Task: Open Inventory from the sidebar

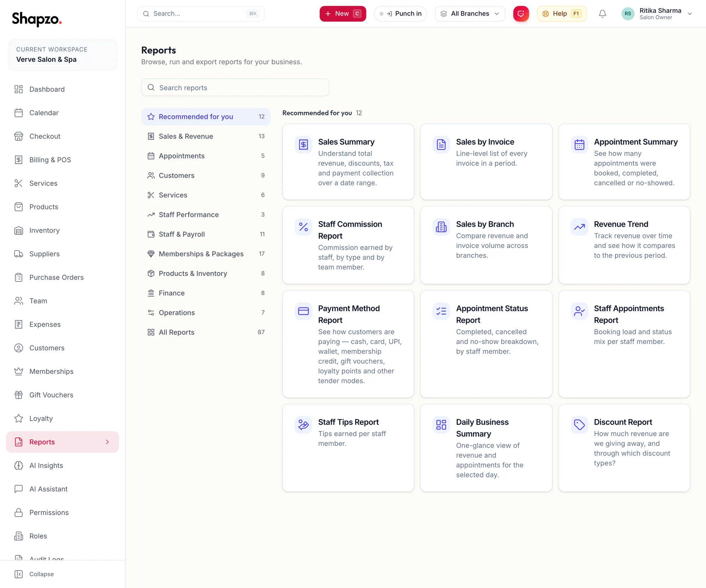Action: (62, 230)
